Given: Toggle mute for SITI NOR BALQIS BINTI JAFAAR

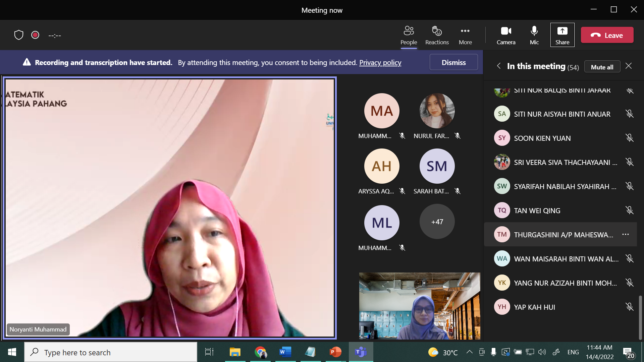Looking at the screenshot, I should coord(629,90).
